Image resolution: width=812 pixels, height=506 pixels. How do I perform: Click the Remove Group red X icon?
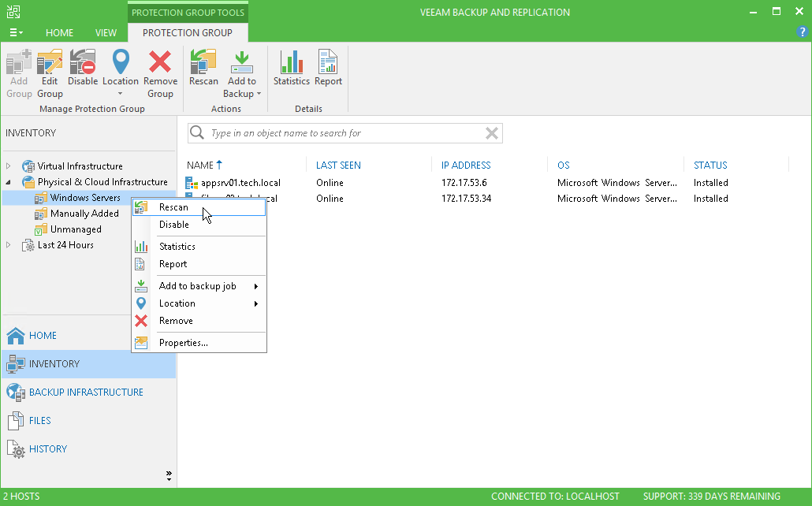point(160,62)
